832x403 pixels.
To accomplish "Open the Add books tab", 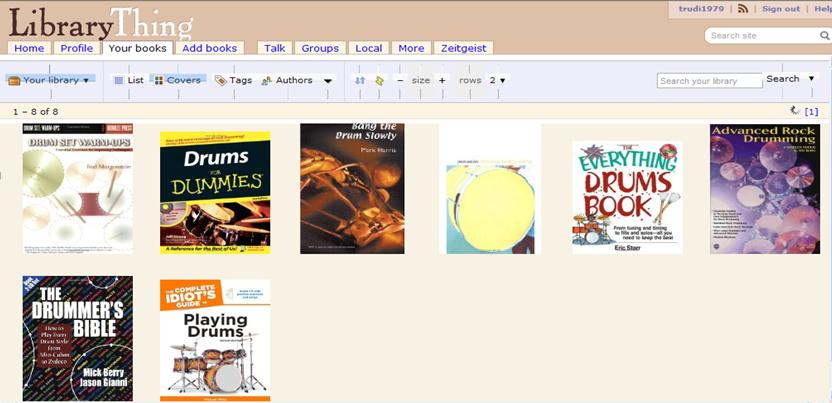I will (210, 48).
